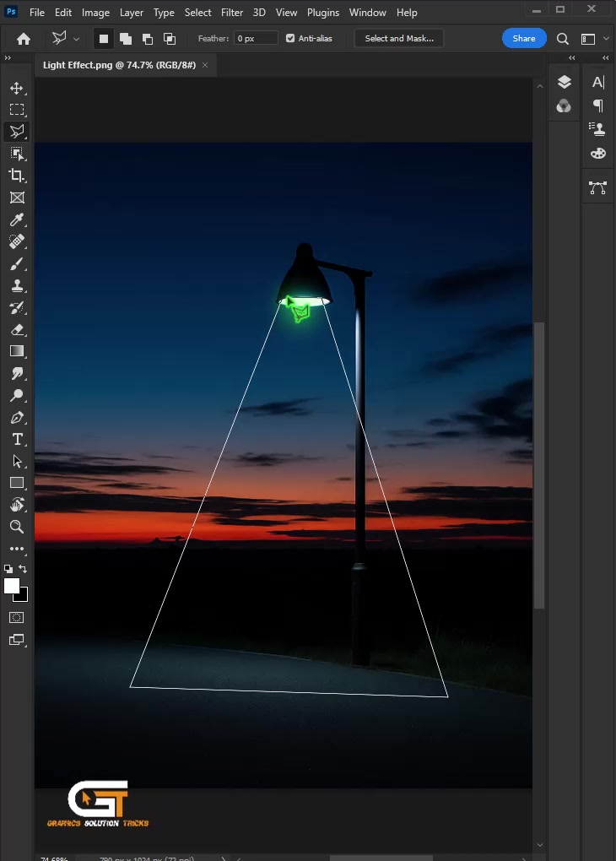The height and width of the screenshot is (861, 616).
Task: Select the Pen tool
Action: [x=17, y=417]
